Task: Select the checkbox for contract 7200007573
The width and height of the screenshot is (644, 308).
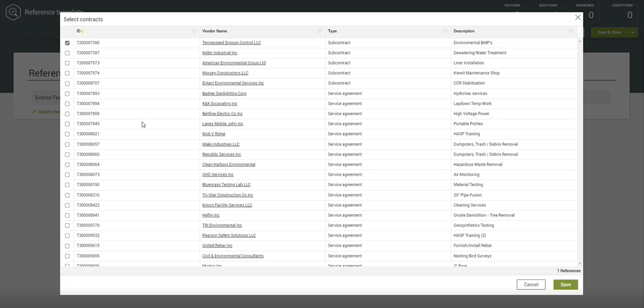Action: tap(67, 63)
